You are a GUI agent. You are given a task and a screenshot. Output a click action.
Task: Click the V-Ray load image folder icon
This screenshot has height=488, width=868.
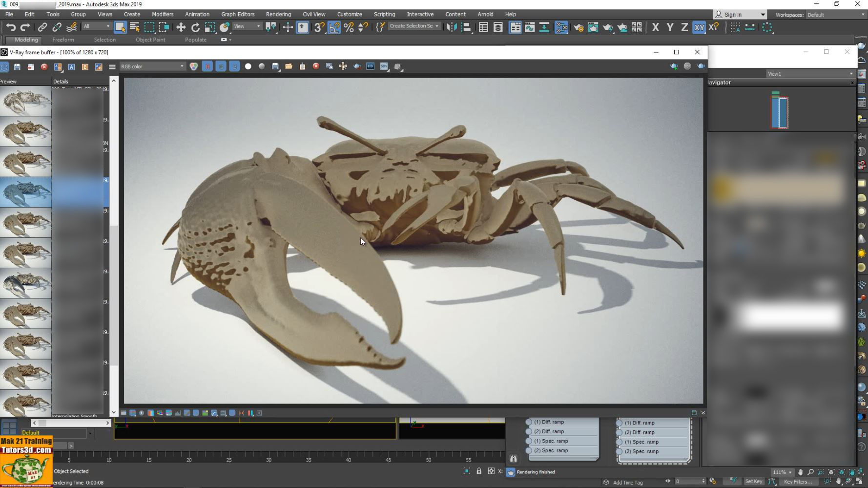tap(289, 66)
